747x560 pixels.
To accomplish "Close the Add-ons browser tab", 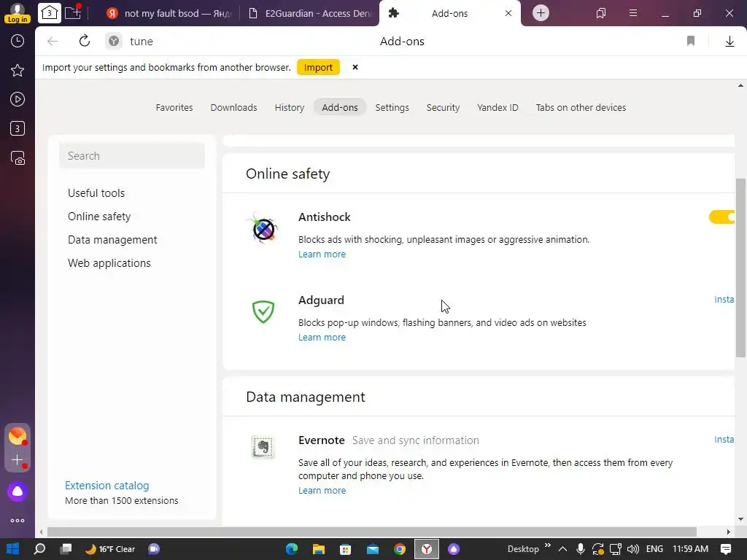I will click(508, 13).
